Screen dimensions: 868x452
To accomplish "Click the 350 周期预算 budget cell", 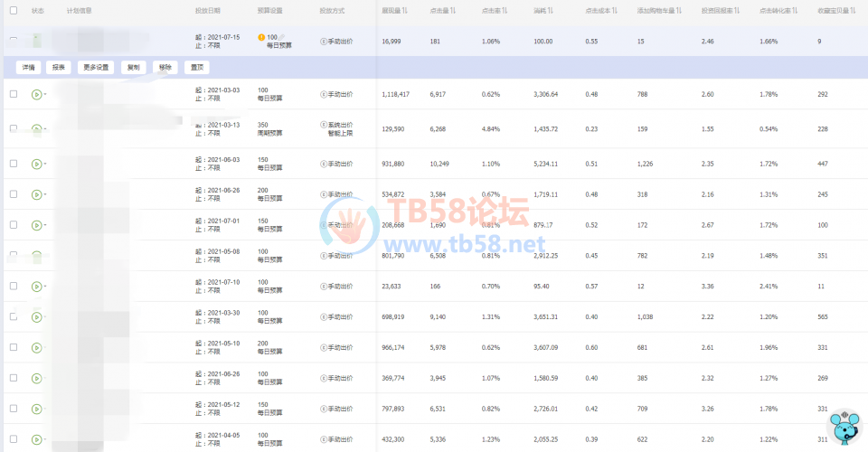I will click(x=269, y=129).
